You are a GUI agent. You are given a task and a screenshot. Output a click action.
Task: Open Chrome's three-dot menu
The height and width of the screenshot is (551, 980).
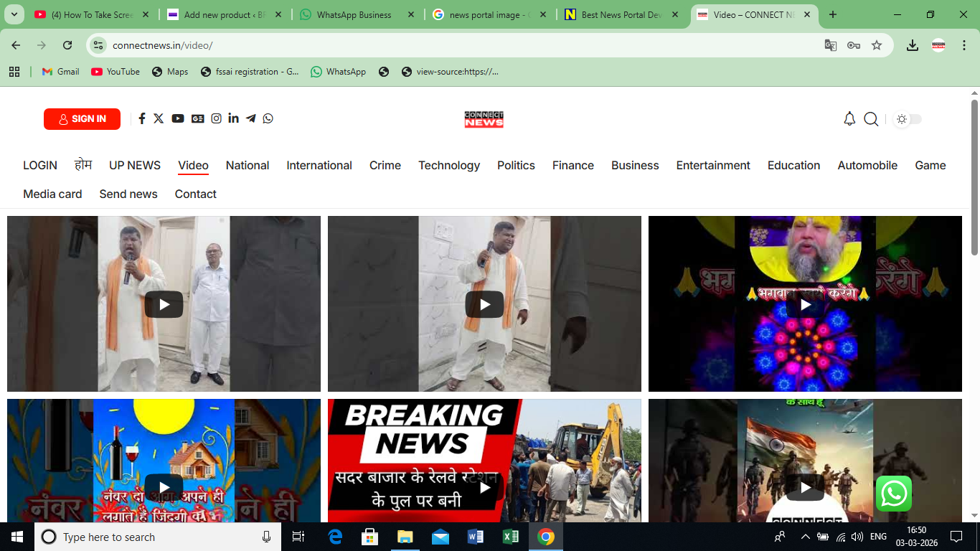coord(963,44)
